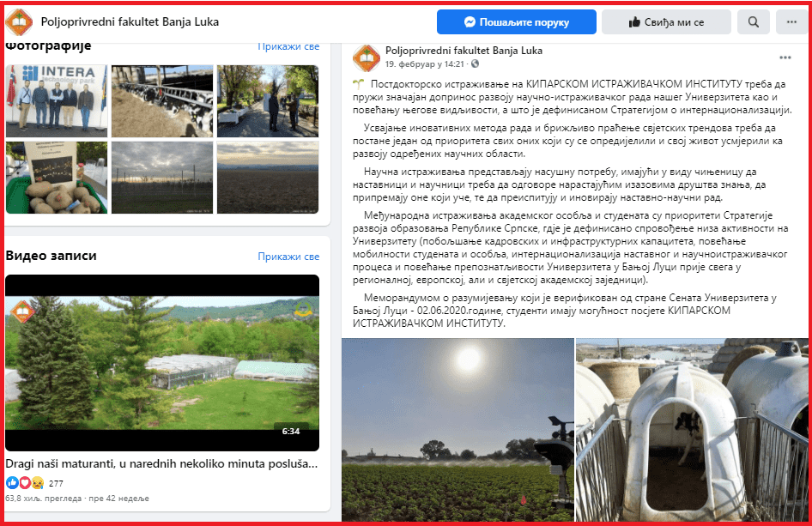Open the plowed field landscape photo
The width and height of the screenshot is (812, 526).
(x=268, y=178)
